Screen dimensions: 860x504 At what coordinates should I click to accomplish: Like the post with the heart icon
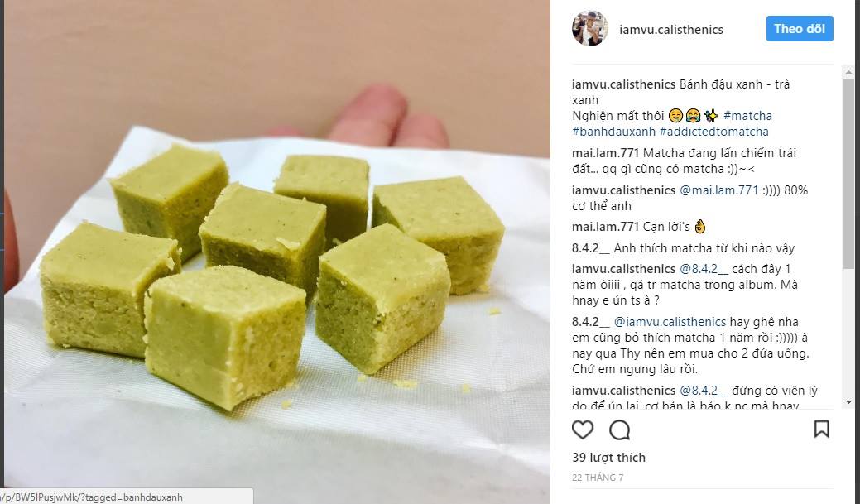click(583, 430)
